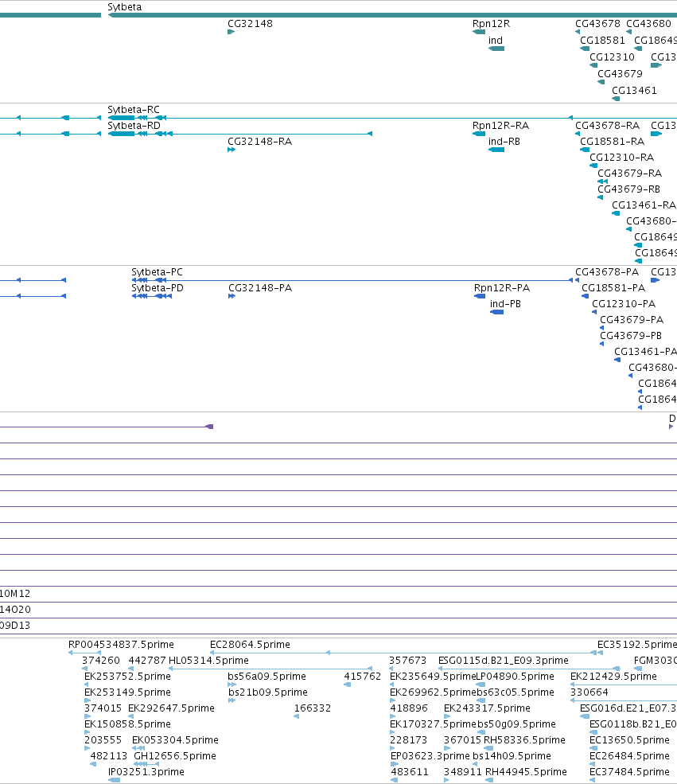Click the Sytbeta-RD transcript label
677x784 pixels.
click(134, 126)
